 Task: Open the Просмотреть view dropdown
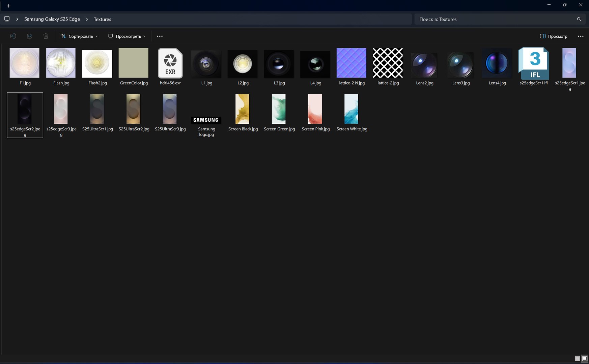(x=127, y=36)
